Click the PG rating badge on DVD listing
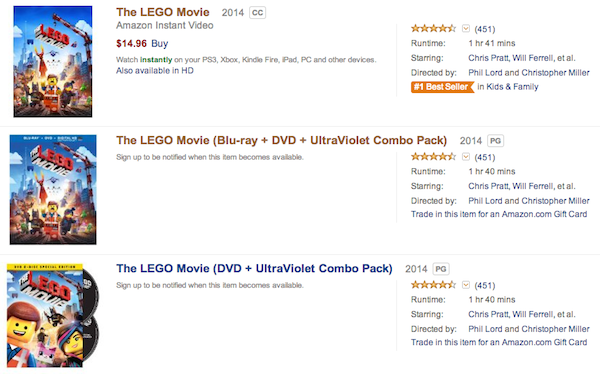This screenshot has width=600, height=374. 441,269
